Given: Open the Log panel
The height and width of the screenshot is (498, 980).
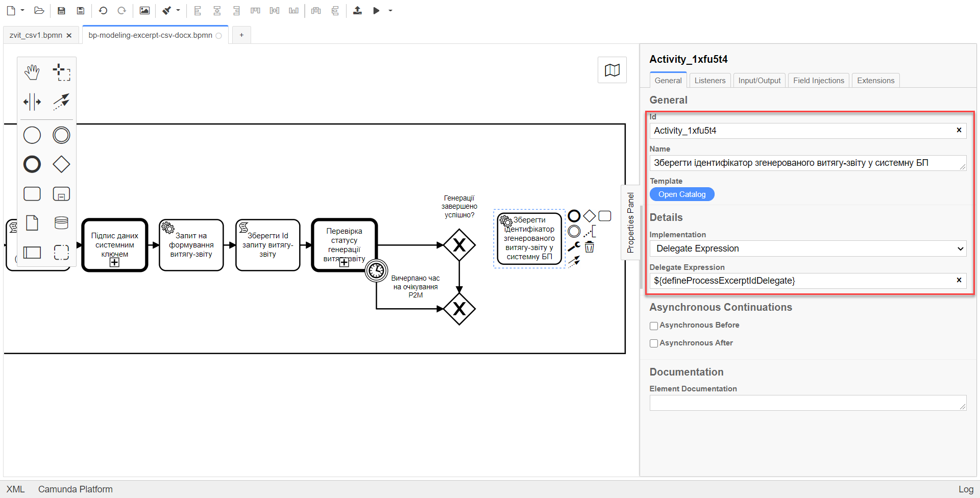Looking at the screenshot, I should tap(966, 489).
